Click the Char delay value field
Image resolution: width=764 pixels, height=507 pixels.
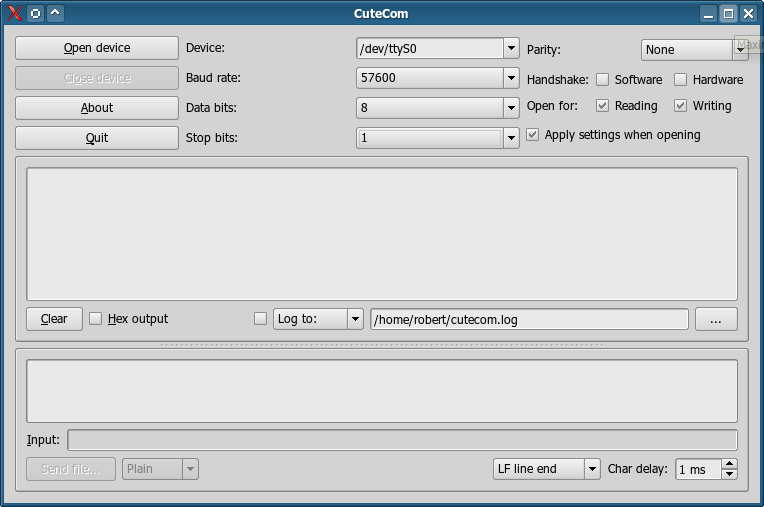point(698,469)
